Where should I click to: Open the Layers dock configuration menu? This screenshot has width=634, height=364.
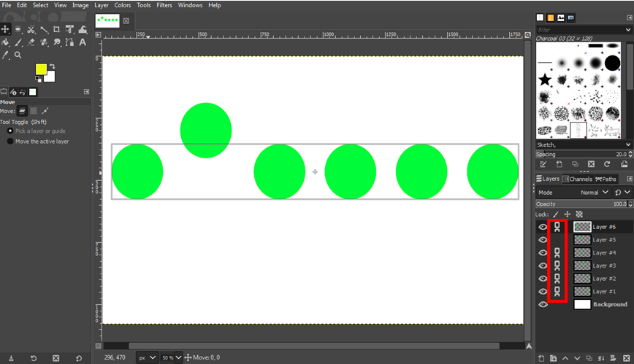click(630, 179)
